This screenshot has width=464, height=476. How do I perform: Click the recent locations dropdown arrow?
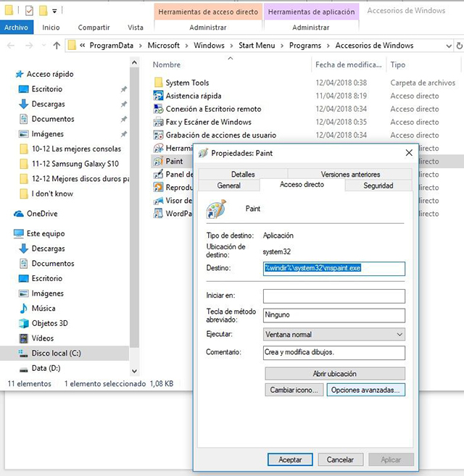click(43, 46)
